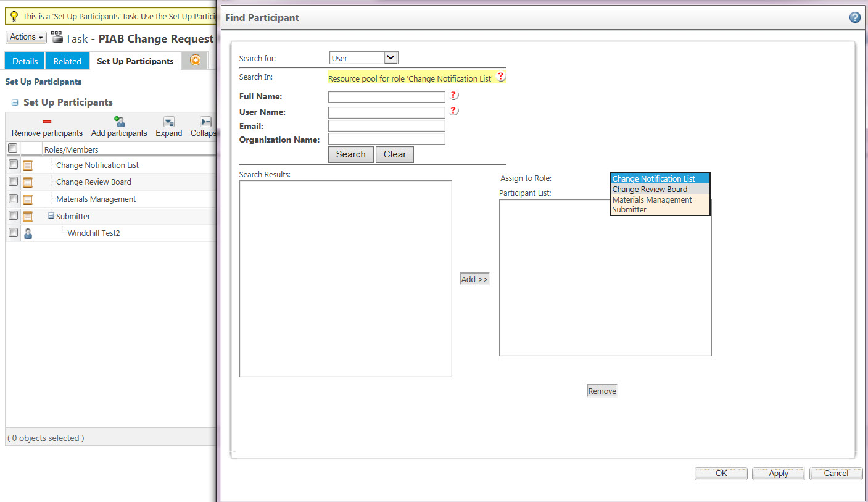The width and height of the screenshot is (868, 502).
Task: Open the Search for User dropdown
Action: pos(364,58)
